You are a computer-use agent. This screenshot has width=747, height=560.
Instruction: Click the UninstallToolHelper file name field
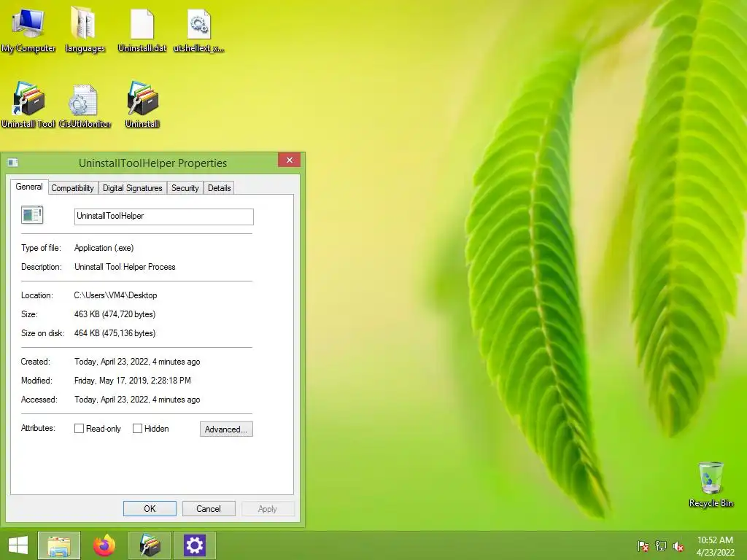(x=164, y=217)
